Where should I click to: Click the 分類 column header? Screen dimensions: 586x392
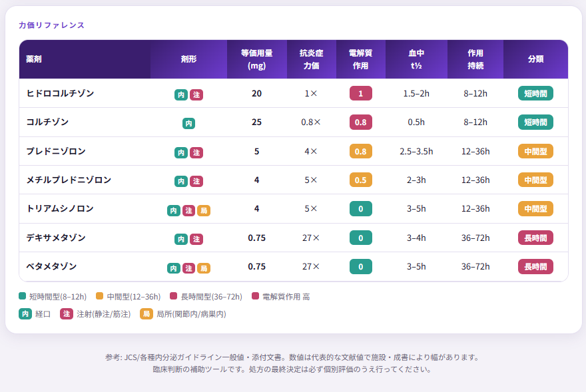[535, 59]
